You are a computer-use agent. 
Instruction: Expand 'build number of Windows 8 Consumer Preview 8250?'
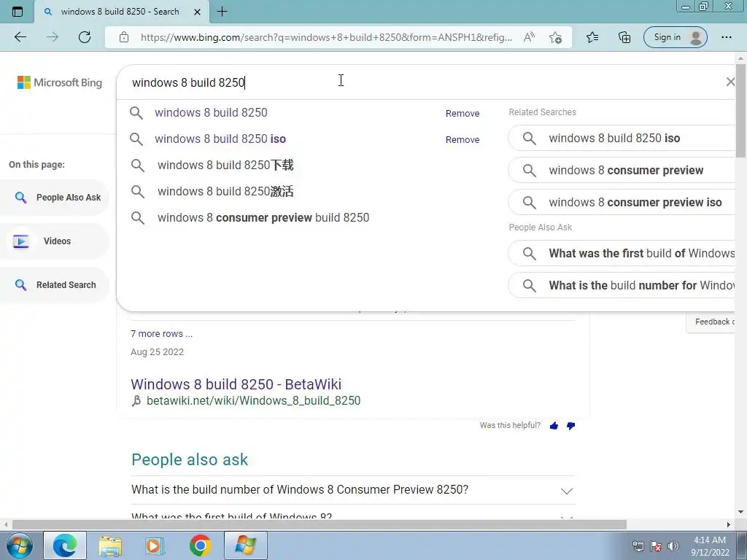click(352, 490)
